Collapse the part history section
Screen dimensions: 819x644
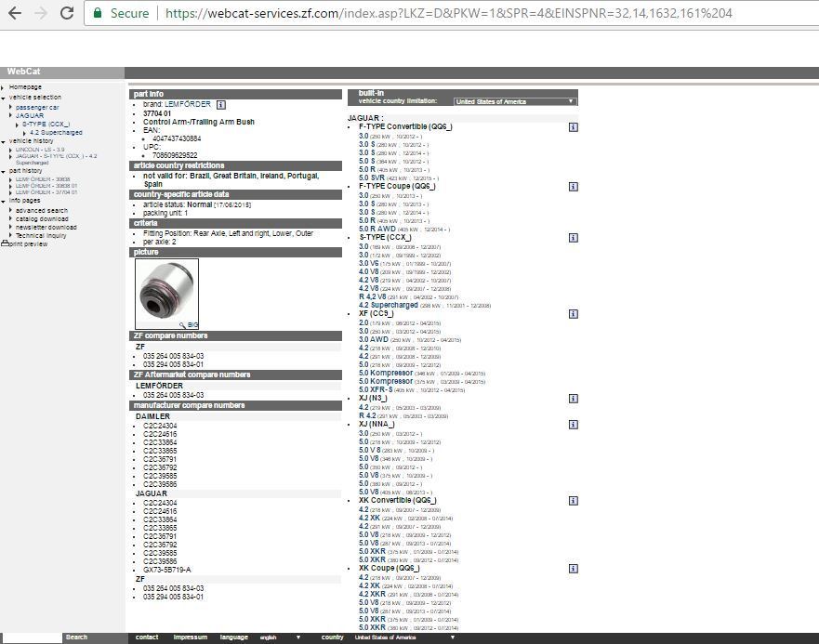[3, 171]
